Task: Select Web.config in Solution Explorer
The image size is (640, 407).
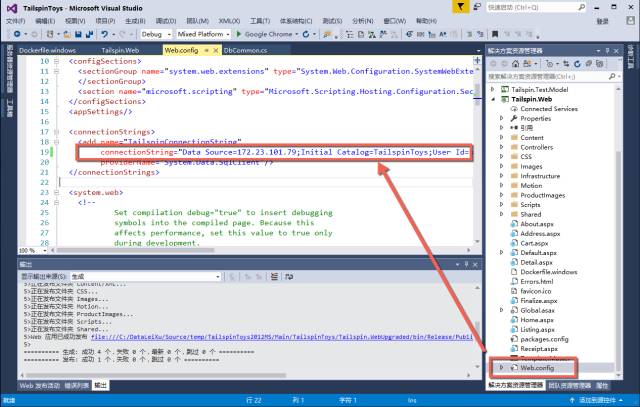Action: pos(537,368)
